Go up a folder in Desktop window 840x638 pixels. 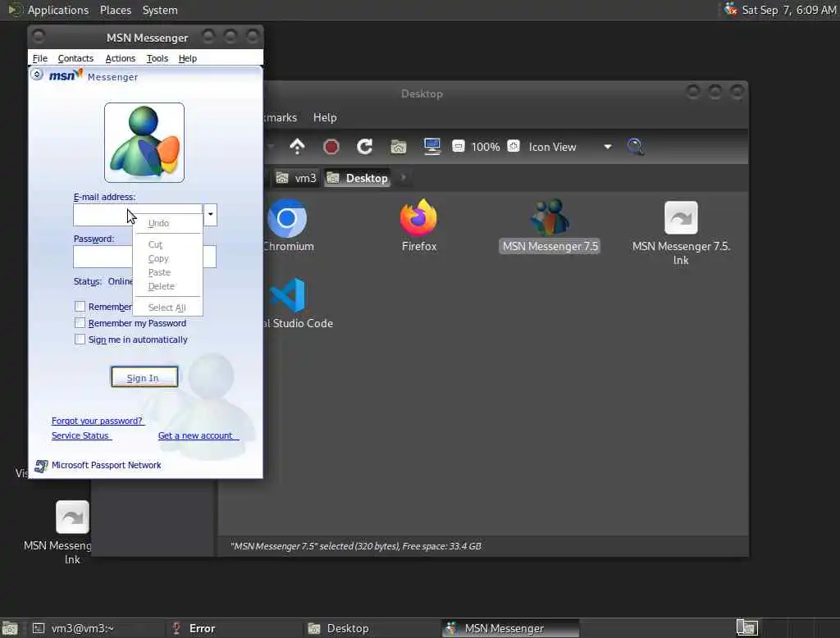[297, 146]
